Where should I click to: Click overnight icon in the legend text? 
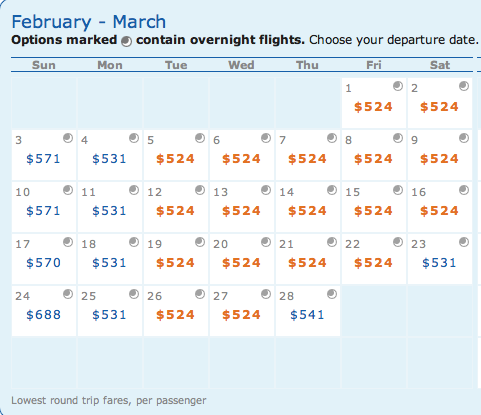[x=126, y=42]
